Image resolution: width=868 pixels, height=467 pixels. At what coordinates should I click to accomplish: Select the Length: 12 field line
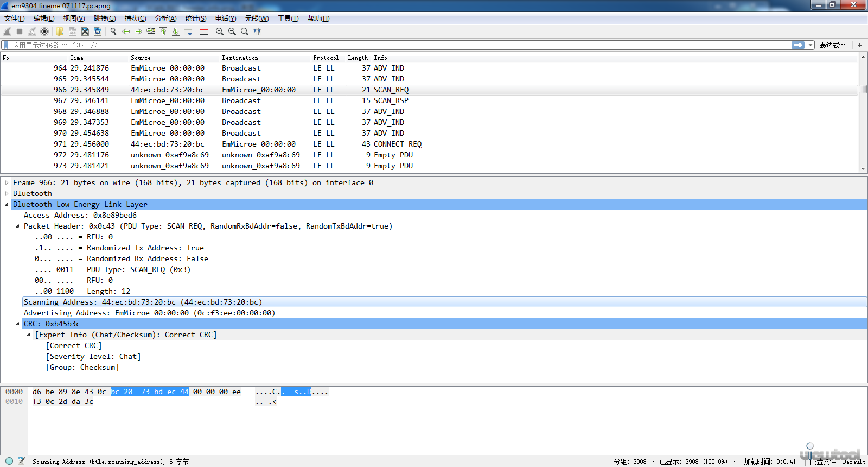pyautogui.click(x=82, y=292)
